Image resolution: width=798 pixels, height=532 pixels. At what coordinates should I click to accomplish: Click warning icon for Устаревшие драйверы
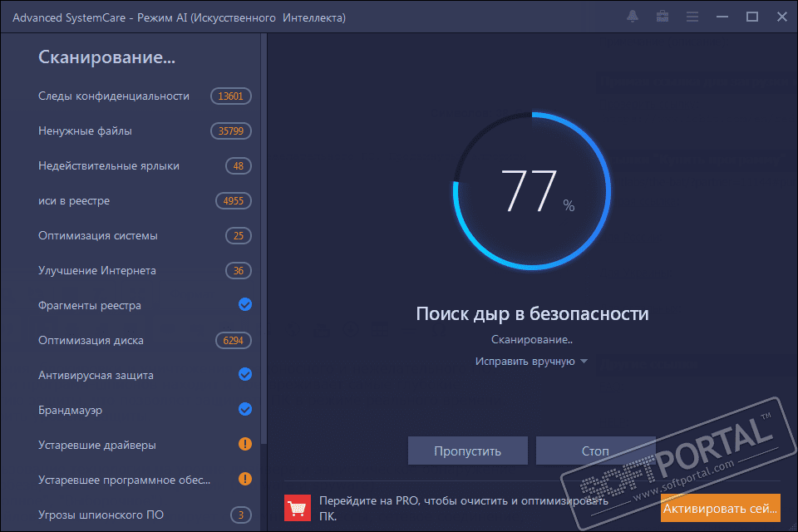click(245, 444)
